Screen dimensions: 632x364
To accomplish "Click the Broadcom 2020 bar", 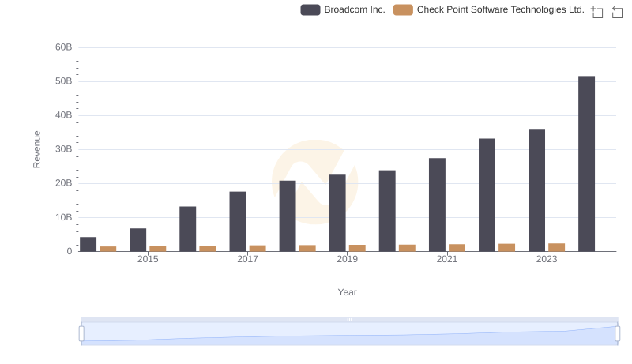I will (387, 211).
